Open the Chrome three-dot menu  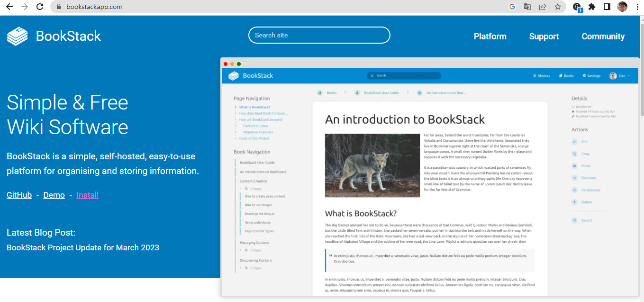click(x=637, y=7)
